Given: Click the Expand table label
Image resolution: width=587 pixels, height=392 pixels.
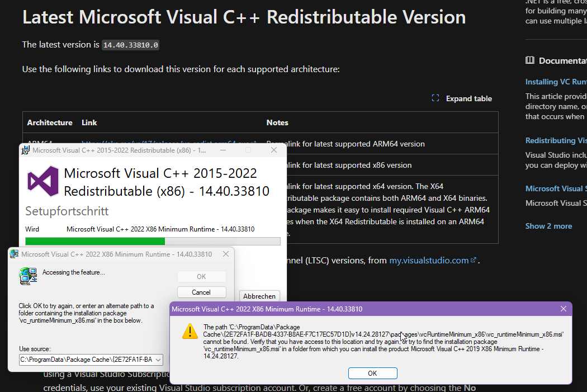Looking at the screenshot, I should click(x=468, y=98).
